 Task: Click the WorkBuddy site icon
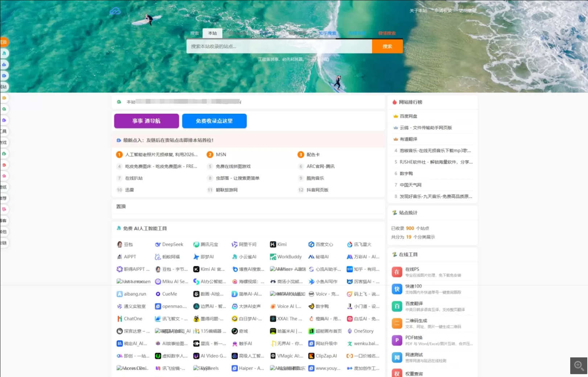pyautogui.click(x=273, y=257)
